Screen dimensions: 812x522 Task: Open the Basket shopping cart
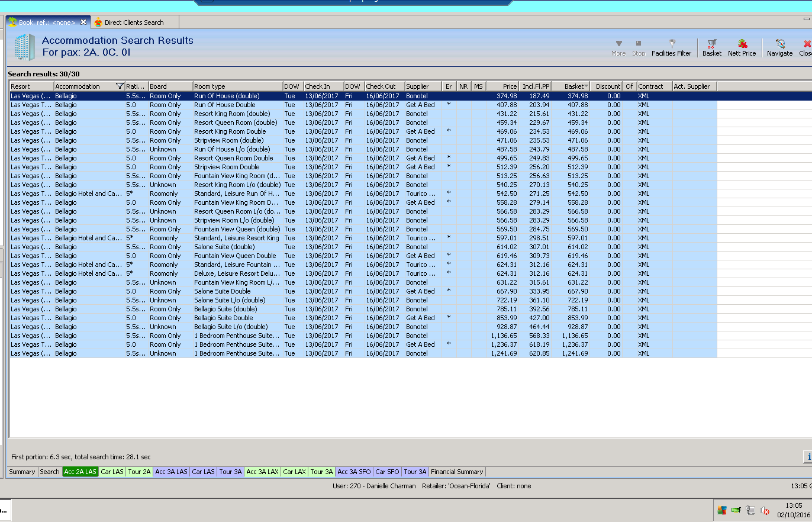pyautogui.click(x=711, y=48)
